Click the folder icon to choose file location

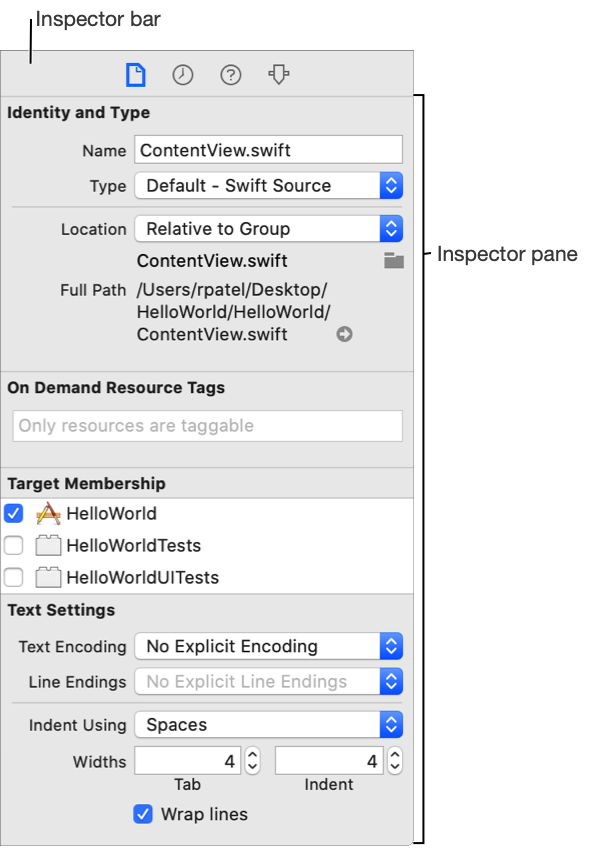[x=394, y=261]
